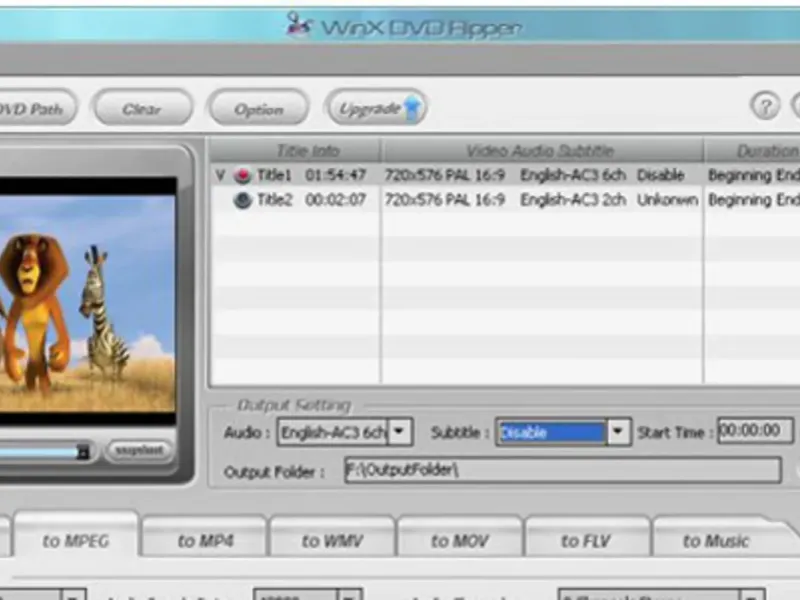Click the WinX DVD Ripper logo icon

click(x=298, y=24)
